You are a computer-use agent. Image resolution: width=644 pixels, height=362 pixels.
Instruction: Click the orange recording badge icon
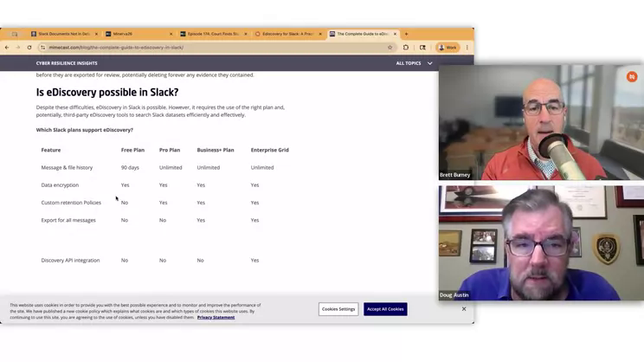(x=632, y=77)
